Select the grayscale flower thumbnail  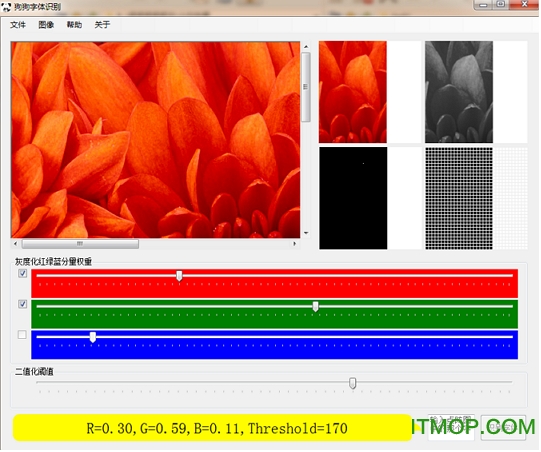coord(459,92)
